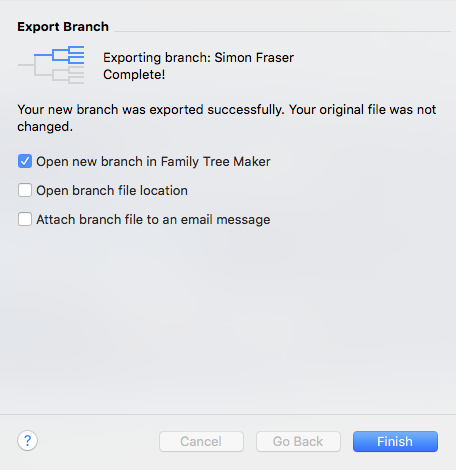Image resolution: width=456 pixels, height=470 pixels.
Task: Click the separator line above the buttons
Action: click(228, 415)
